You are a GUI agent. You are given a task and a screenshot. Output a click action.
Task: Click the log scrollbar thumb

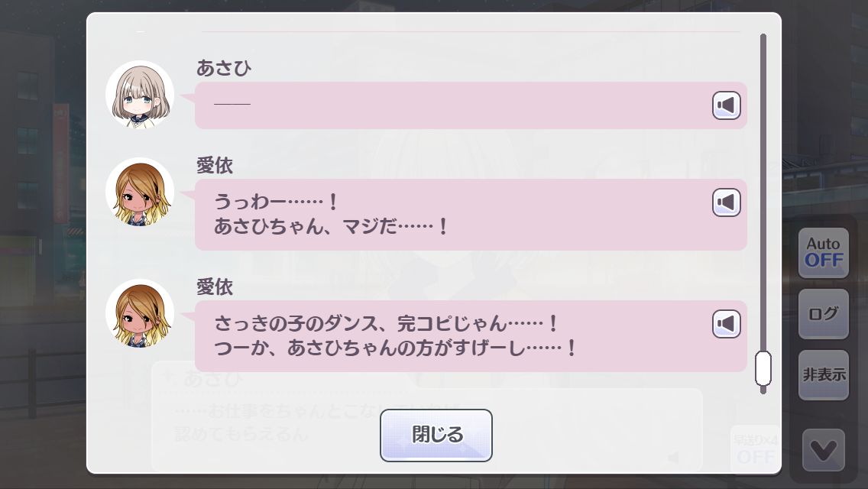[x=763, y=368]
